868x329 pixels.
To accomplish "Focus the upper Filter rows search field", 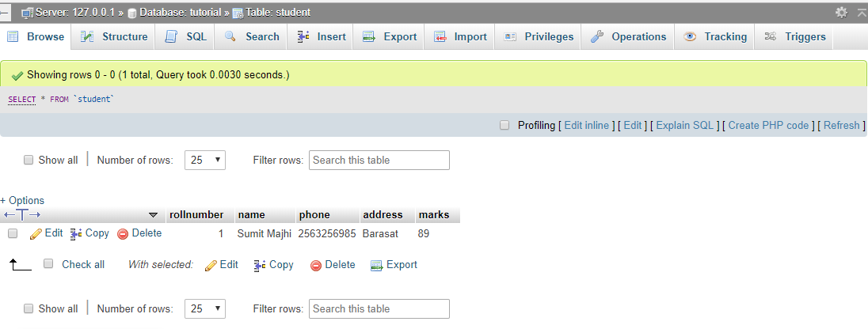I will (379, 160).
